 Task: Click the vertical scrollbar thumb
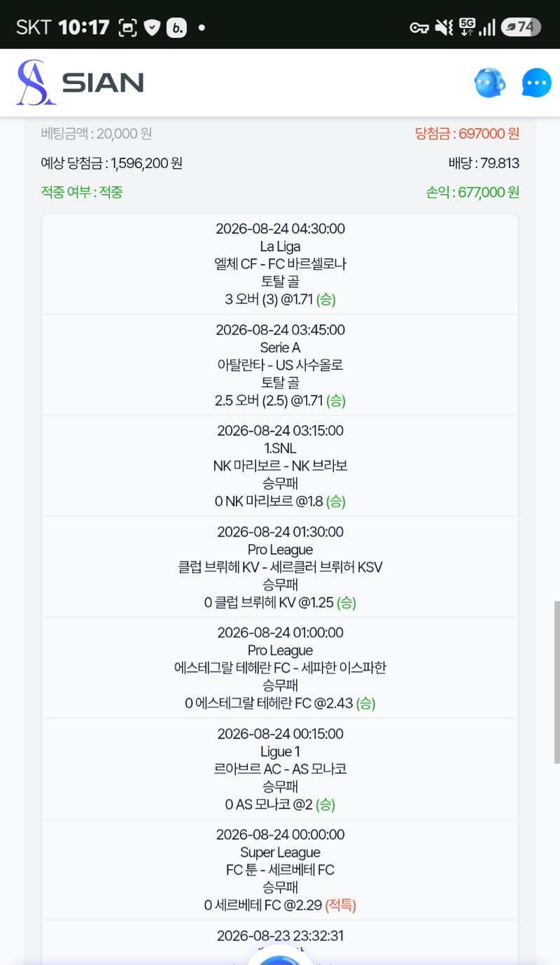pos(556,681)
